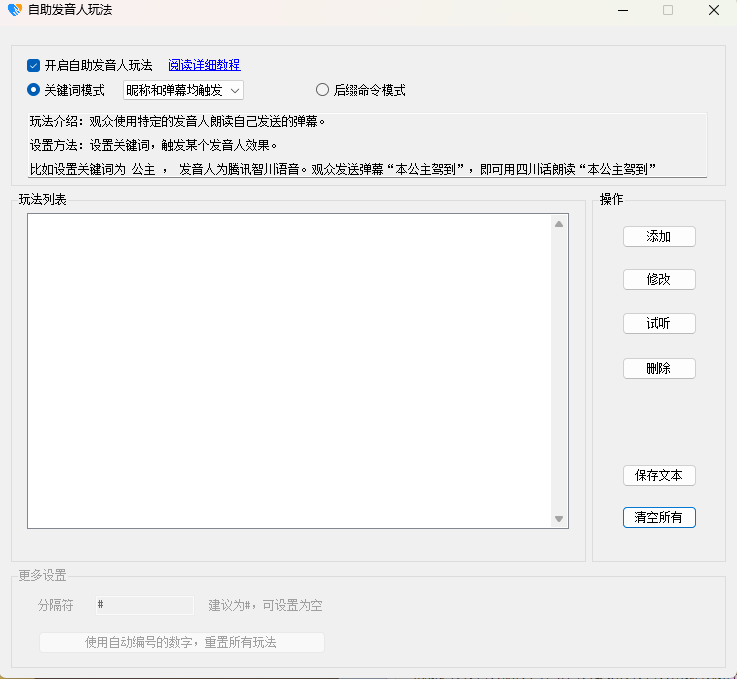Minimize the 自助发音人玩法 window
The width and height of the screenshot is (737, 679).
(623, 10)
